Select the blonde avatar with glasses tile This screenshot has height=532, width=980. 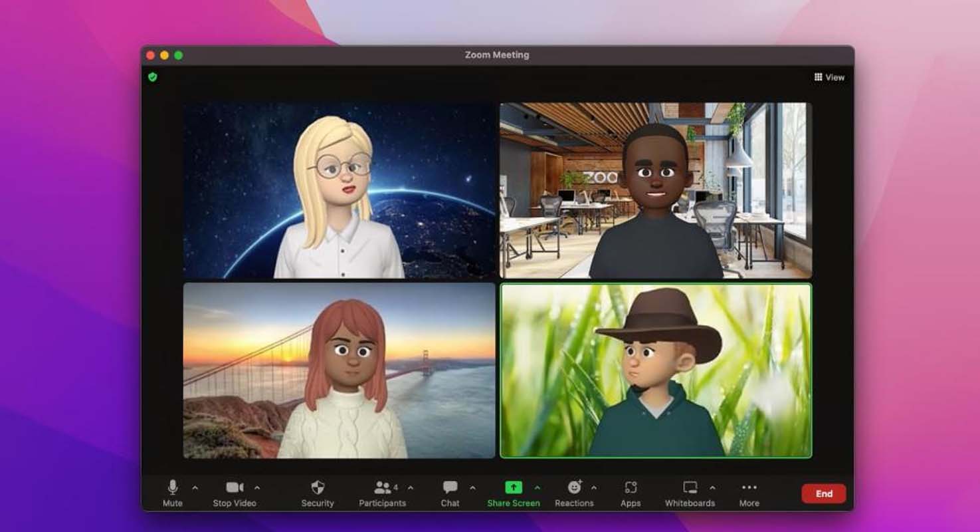(x=340, y=190)
